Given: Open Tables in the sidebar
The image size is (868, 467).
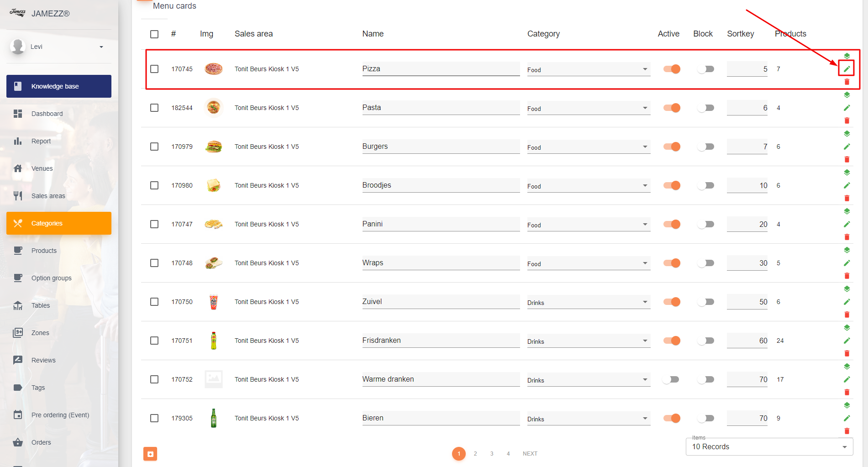Looking at the screenshot, I should (59, 305).
